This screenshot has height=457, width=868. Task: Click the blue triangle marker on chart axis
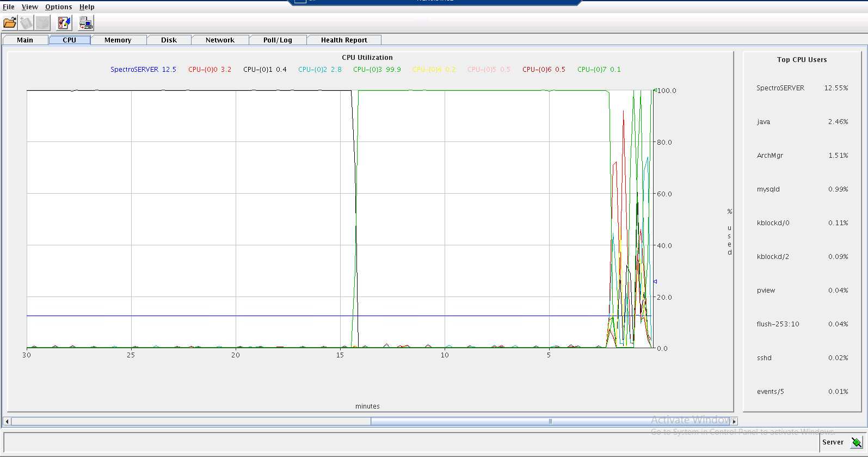(x=655, y=282)
